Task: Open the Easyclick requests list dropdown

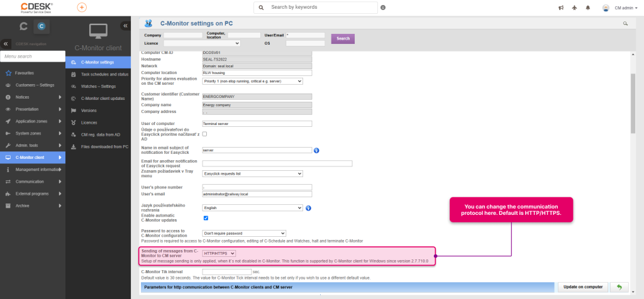Action: 253,174
